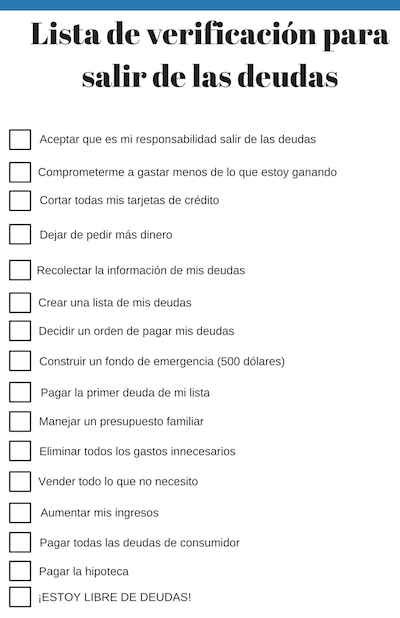Tick Comprometerme a gastar menos checkbox
This screenshot has width=400, height=618.
pos(20,172)
